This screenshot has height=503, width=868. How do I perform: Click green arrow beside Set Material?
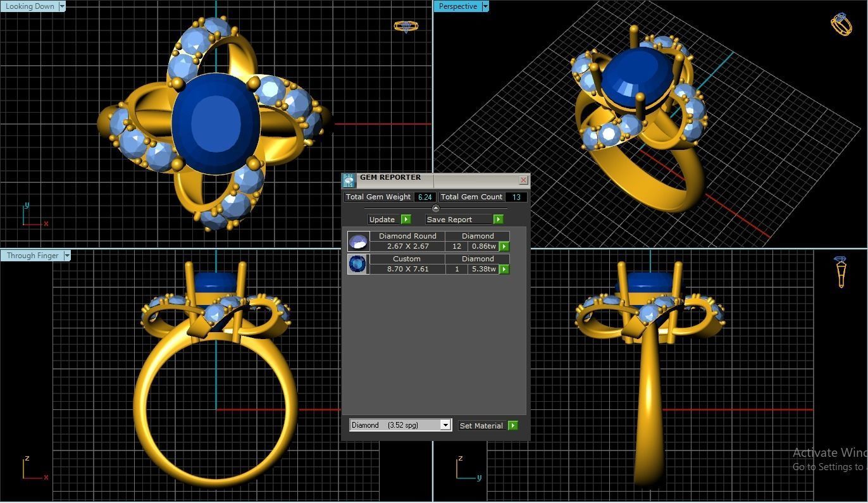pyautogui.click(x=513, y=426)
